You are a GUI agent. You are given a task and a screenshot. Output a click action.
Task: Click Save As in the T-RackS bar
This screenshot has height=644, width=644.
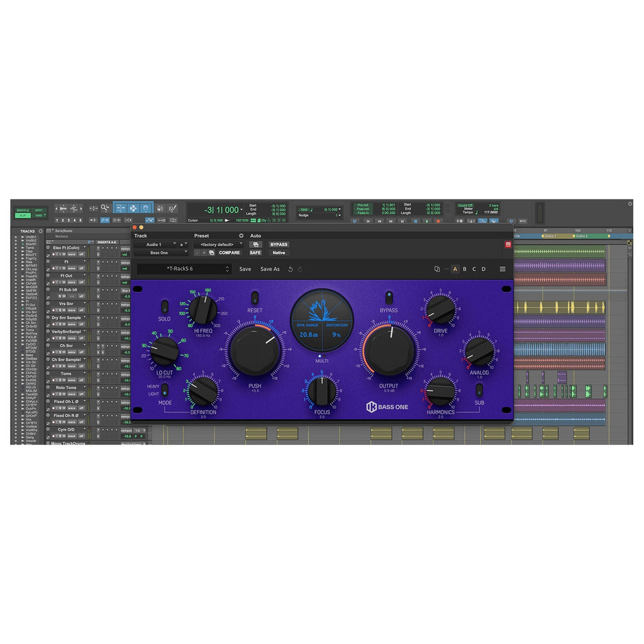[270, 269]
